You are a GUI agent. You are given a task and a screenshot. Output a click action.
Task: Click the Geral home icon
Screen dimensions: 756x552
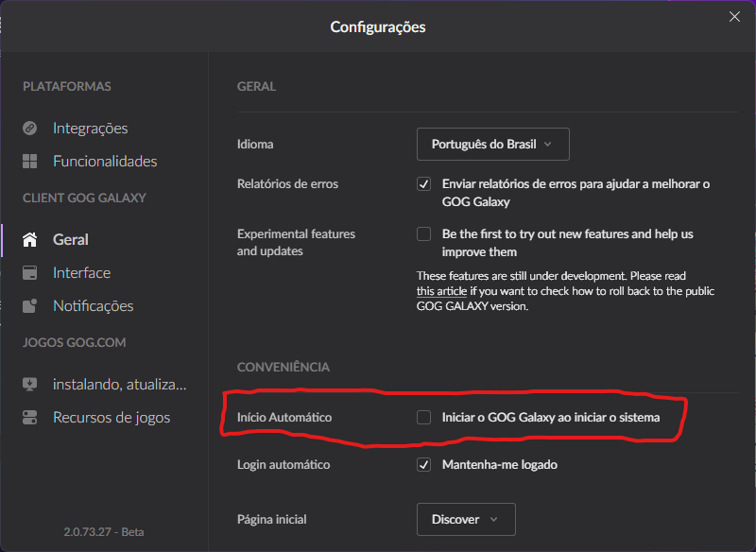(x=30, y=239)
